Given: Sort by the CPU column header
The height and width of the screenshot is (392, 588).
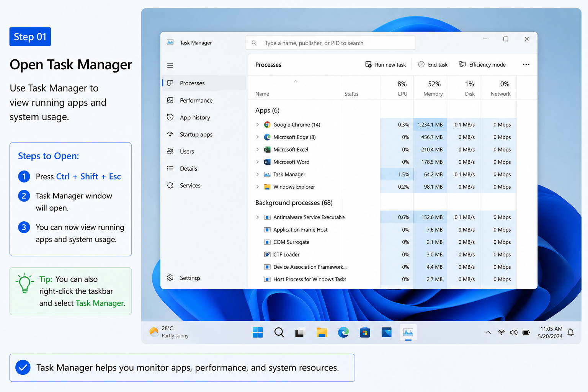Looking at the screenshot, I should 397,88.
